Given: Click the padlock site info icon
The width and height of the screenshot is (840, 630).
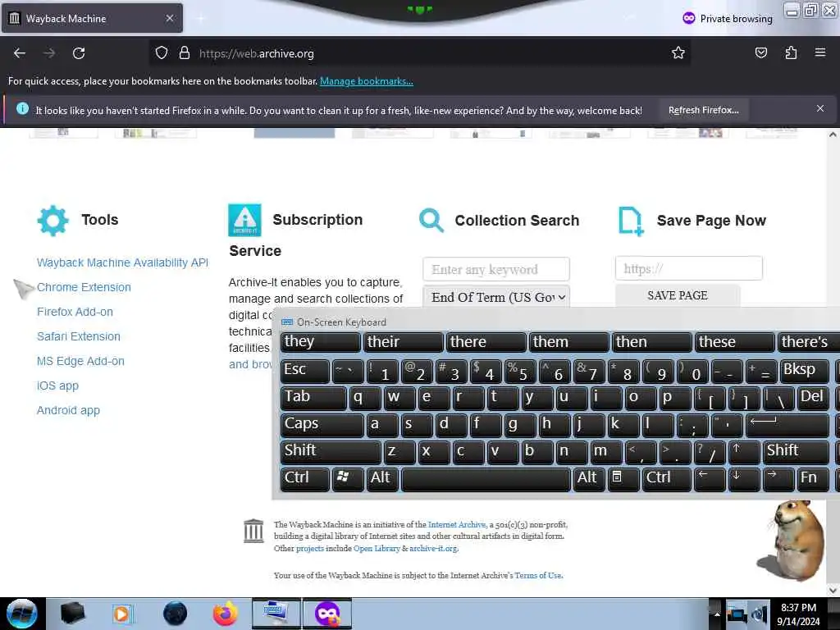Looking at the screenshot, I should tap(185, 53).
